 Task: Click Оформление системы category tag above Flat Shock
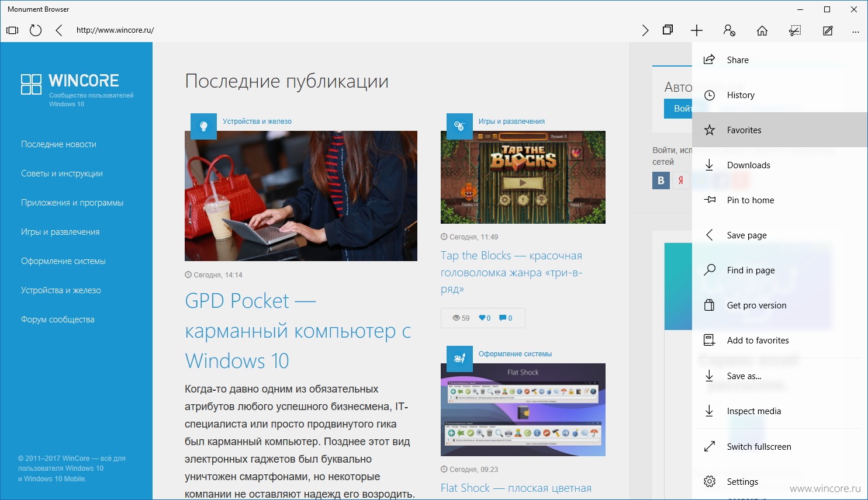[515, 354]
